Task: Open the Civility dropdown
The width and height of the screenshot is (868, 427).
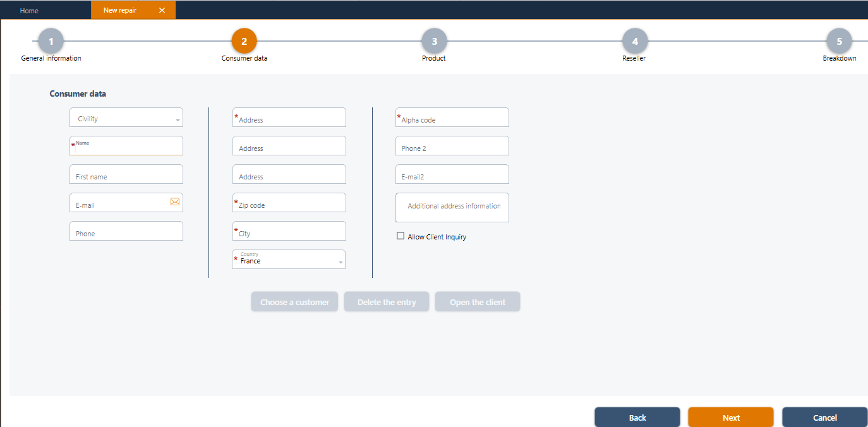Action: coord(126,117)
